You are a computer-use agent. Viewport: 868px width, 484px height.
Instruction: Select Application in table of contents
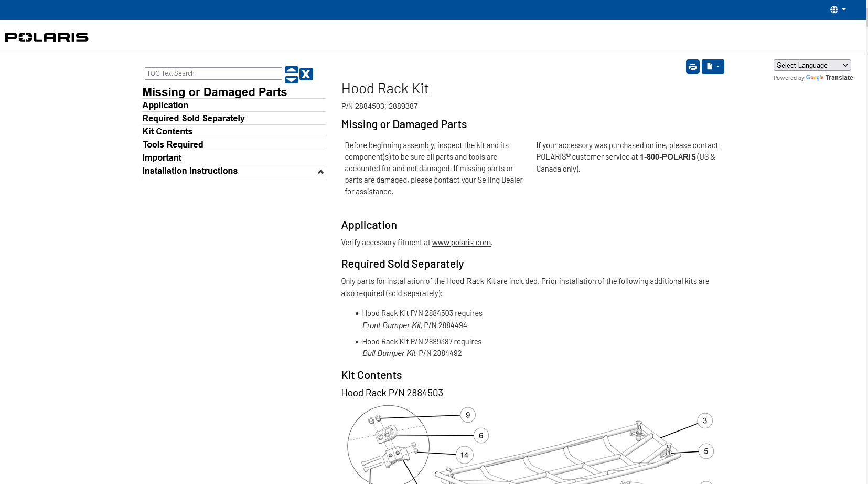165,106
